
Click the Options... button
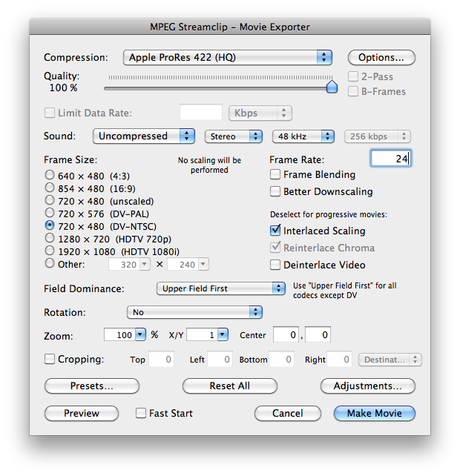coord(381,57)
